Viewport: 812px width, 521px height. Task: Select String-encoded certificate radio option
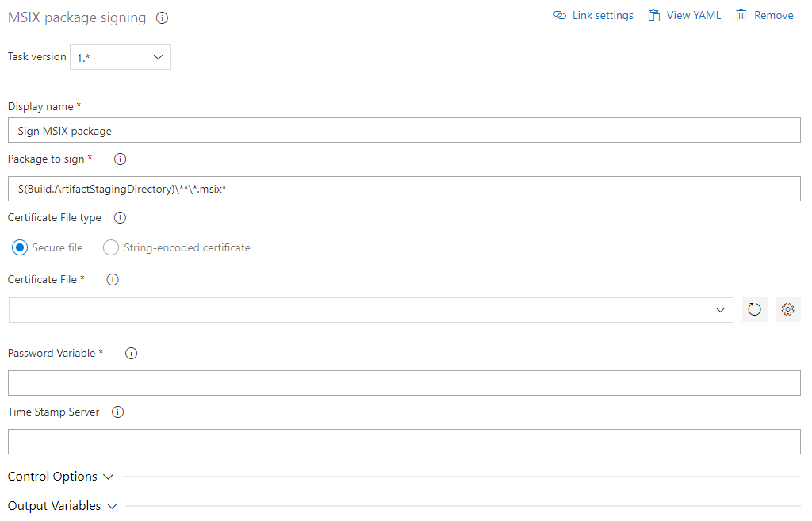[111, 247]
